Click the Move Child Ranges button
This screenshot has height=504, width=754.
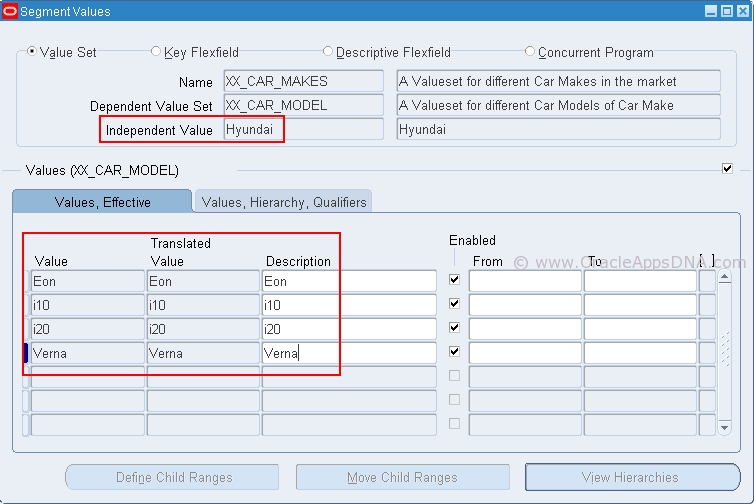402,477
